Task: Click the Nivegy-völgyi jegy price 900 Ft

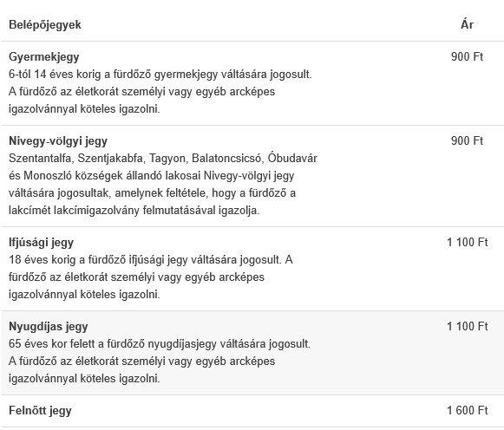Action: 467,141
